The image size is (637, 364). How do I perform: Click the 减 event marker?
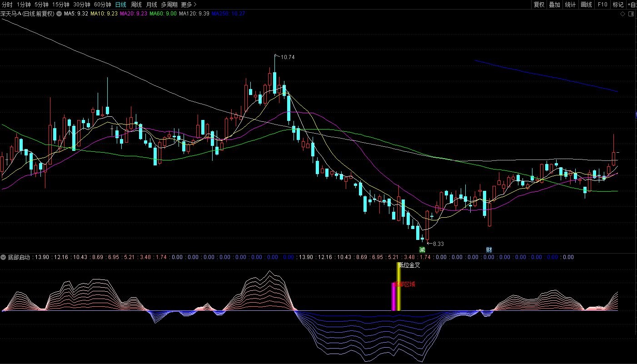[x=422, y=249]
